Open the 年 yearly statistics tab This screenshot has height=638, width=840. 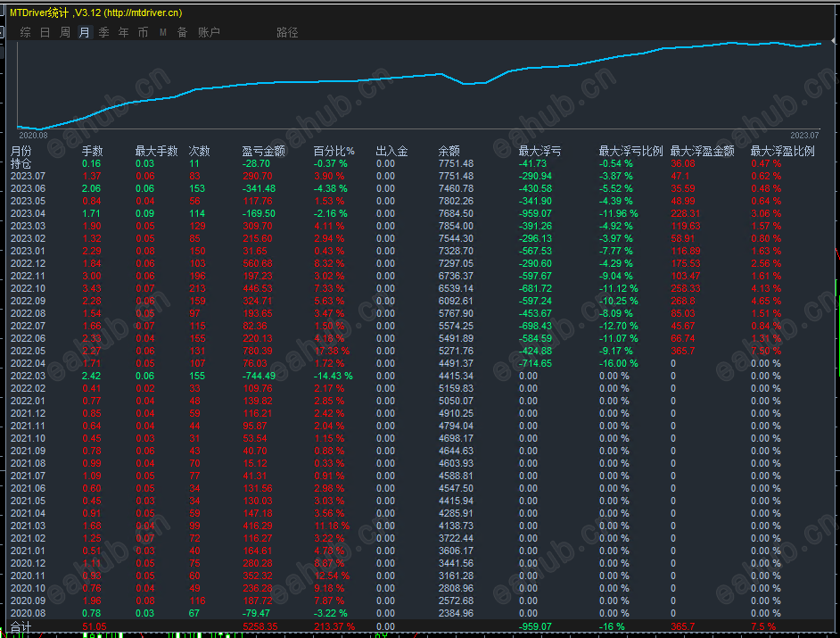(x=123, y=32)
